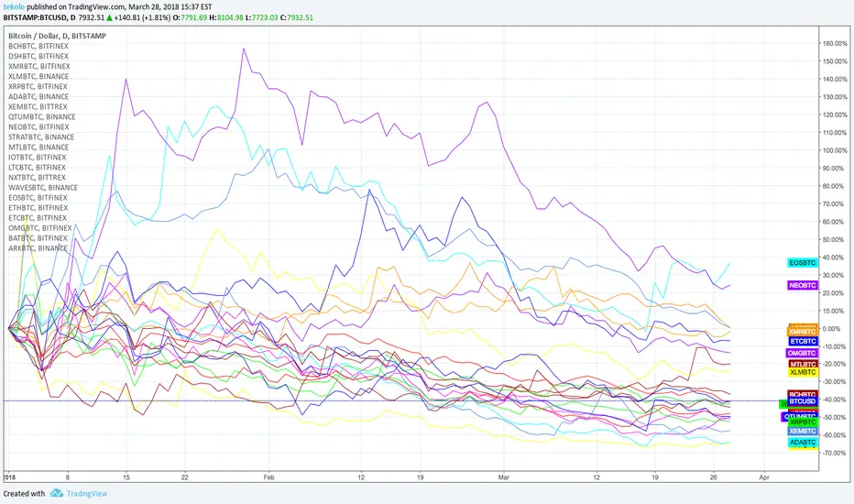Click the C:7932.51 close value
The image size is (854, 504).
(296, 17)
